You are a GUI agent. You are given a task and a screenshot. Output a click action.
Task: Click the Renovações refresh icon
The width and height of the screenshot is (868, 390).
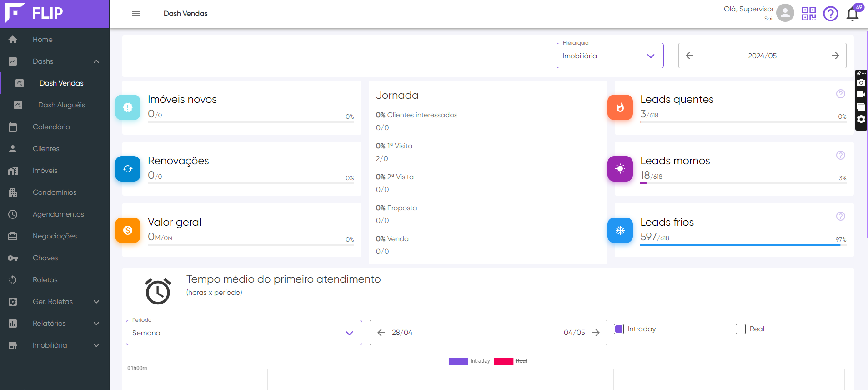tap(128, 169)
